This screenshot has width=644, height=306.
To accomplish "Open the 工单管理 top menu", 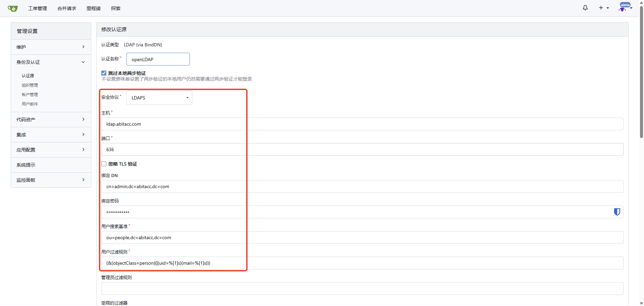I will (x=38, y=8).
